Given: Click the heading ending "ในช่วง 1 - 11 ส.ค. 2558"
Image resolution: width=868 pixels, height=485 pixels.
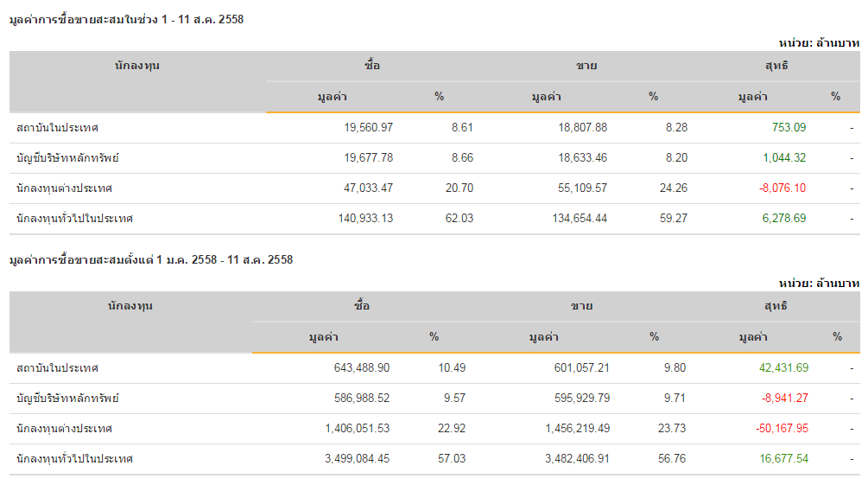Looking at the screenshot, I should [x=126, y=19].
